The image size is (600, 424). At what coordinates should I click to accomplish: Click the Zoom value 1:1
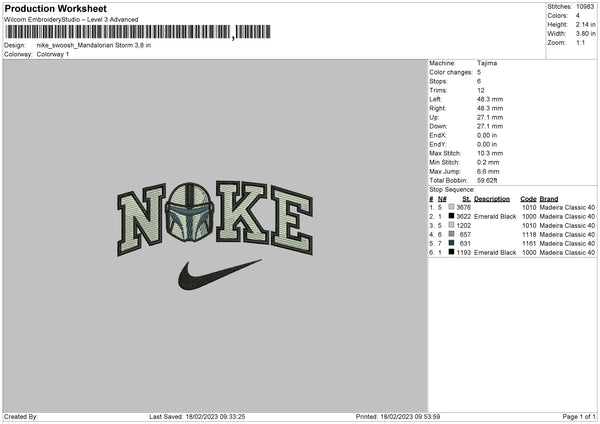pos(580,42)
